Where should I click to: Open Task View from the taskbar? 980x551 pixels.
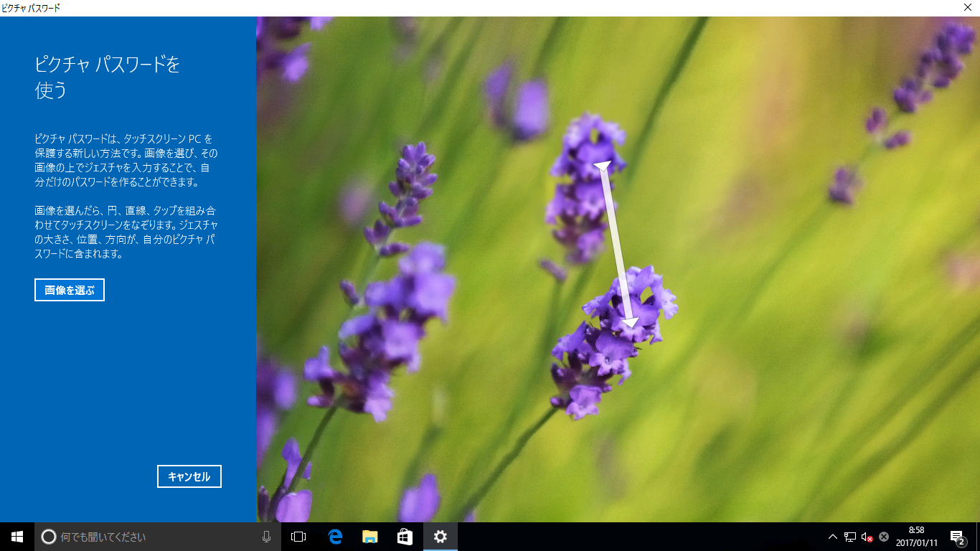click(298, 537)
